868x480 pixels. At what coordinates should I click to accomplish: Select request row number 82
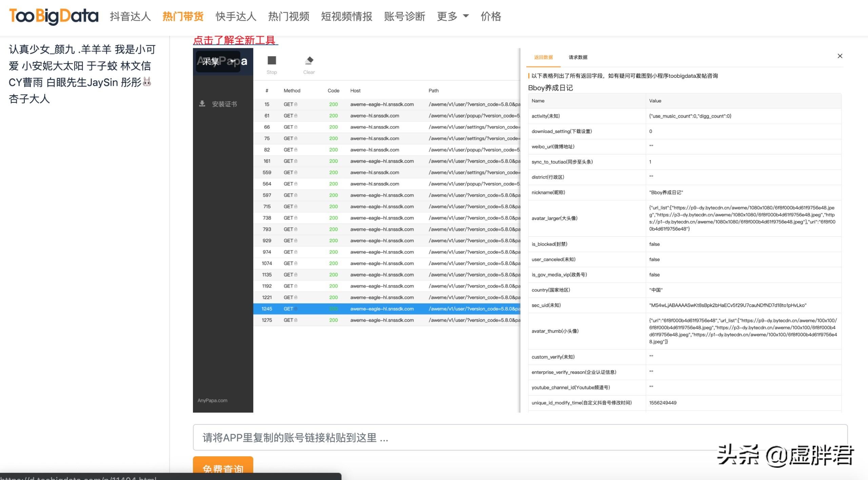pos(387,150)
